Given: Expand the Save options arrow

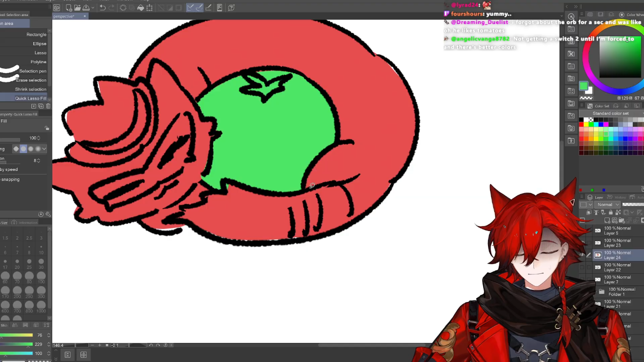Looking at the screenshot, I should [92, 8].
